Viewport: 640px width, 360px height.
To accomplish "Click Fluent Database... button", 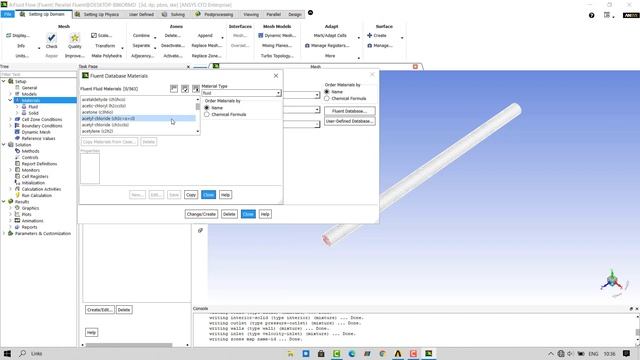I will click(349, 111).
